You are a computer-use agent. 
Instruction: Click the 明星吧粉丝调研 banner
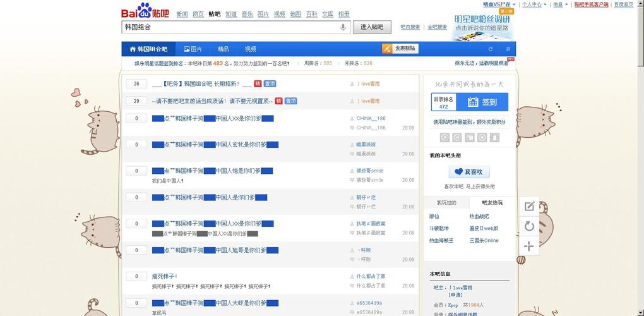(x=483, y=24)
